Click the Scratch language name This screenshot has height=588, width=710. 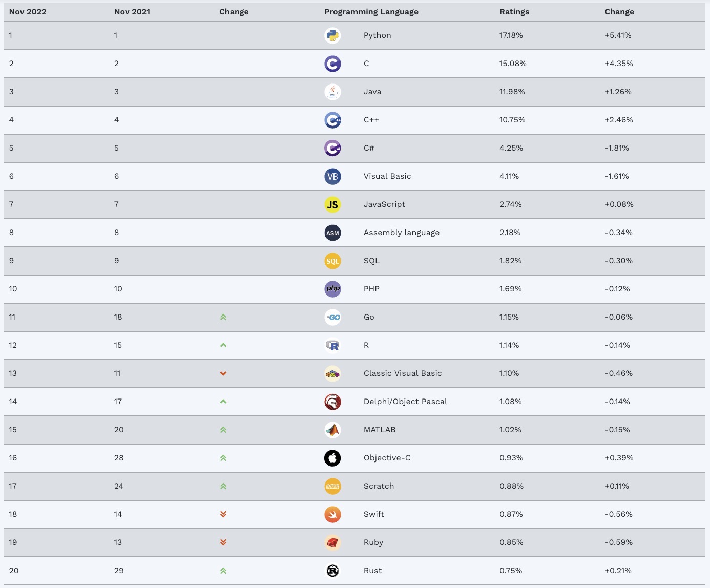click(x=379, y=486)
